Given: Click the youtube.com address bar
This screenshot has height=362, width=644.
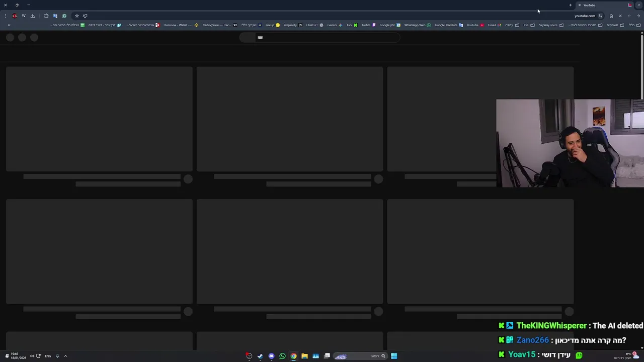Looking at the screenshot, I should [x=585, y=16].
